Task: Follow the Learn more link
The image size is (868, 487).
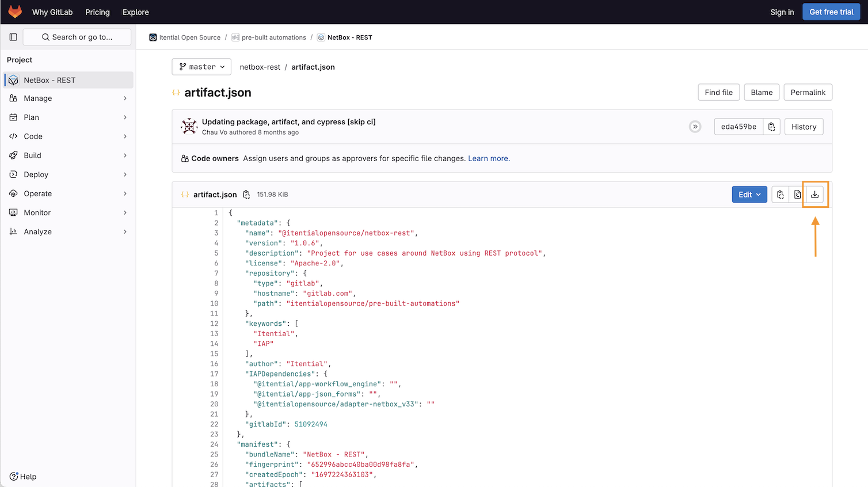Action: [489, 158]
